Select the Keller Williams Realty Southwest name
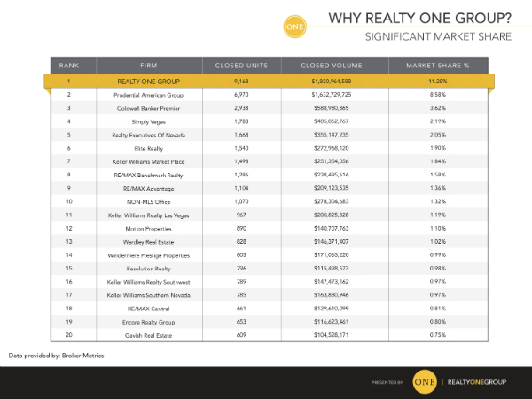The width and height of the screenshot is (532, 399). [149, 282]
